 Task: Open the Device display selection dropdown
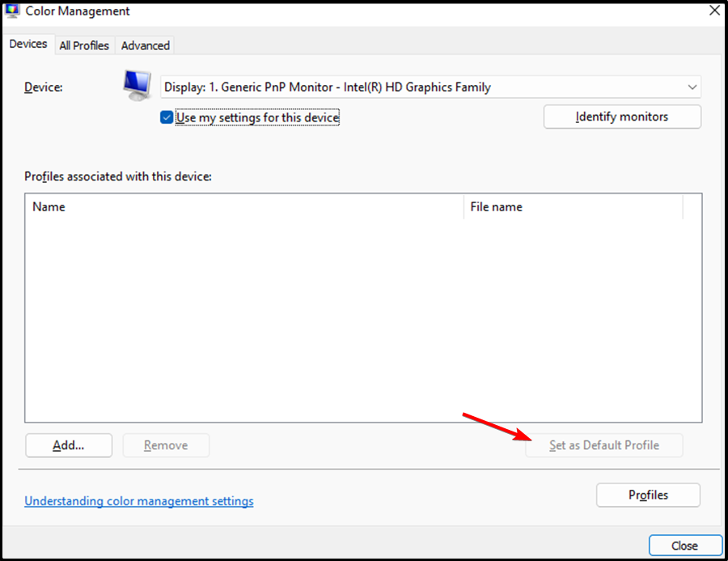click(x=429, y=87)
